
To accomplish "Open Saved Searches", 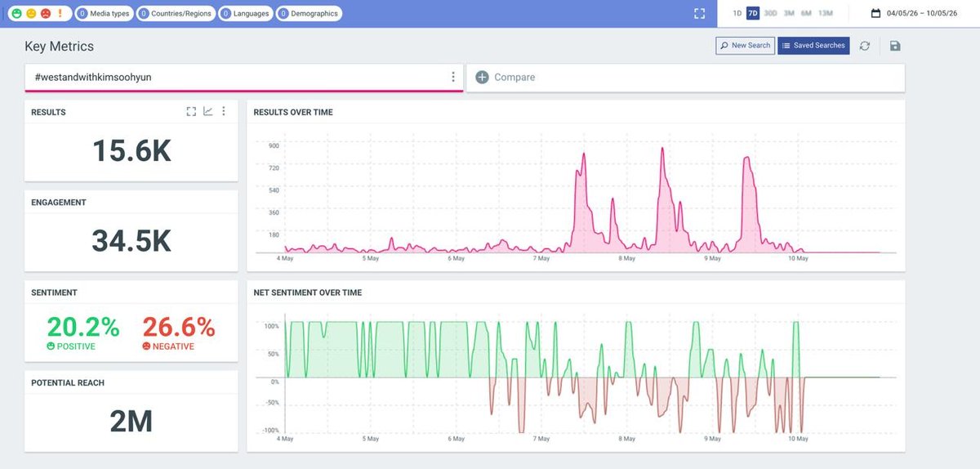I will pyautogui.click(x=813, y=46).
